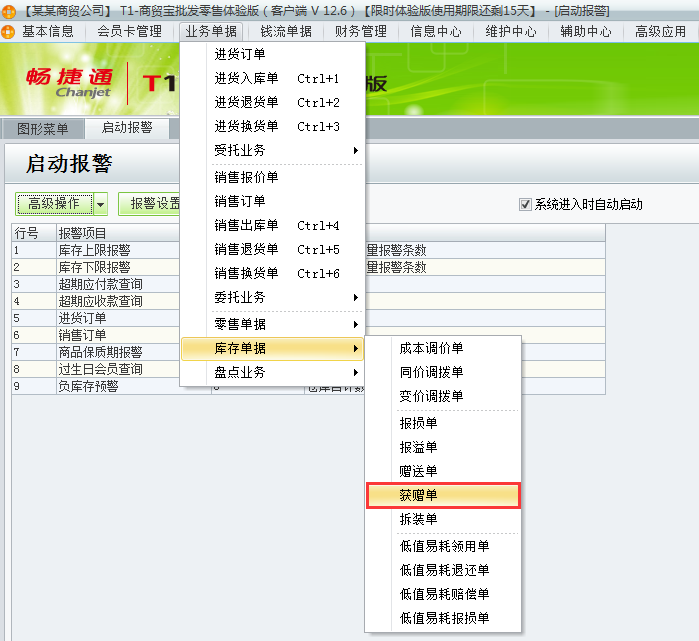Open 高级应用 menu
Image resolution: width=699 pixels, height=641 pixels.
[x=660, y=32]
